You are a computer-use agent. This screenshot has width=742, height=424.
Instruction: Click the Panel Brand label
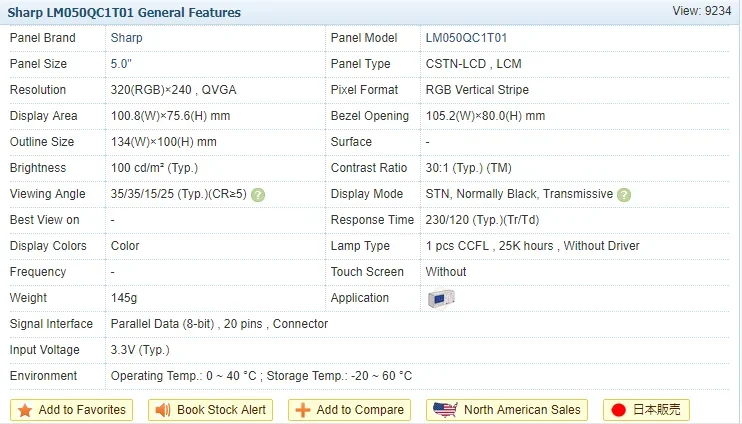point(43,38)
